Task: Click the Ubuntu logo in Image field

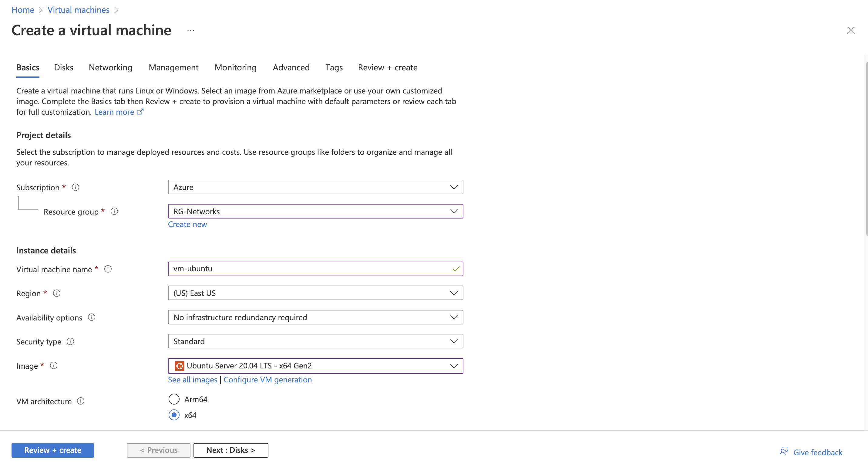Action: (x=179, y=366)
